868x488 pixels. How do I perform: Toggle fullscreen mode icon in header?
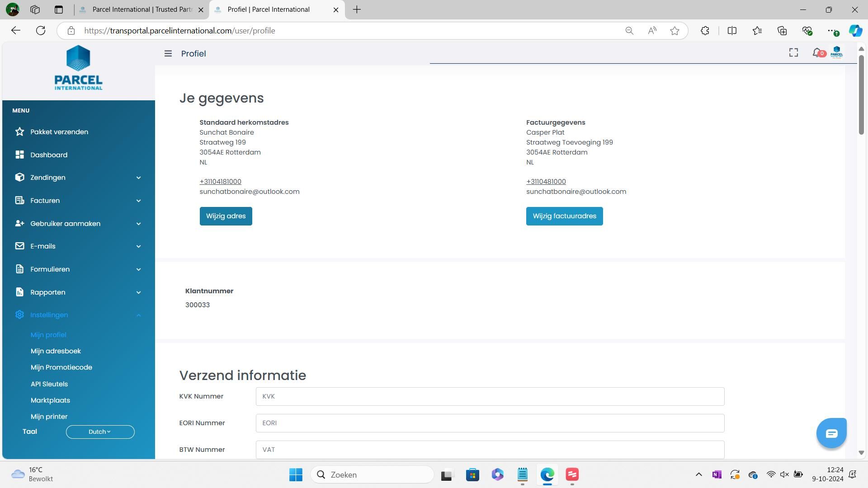click(x=793, y=53)
